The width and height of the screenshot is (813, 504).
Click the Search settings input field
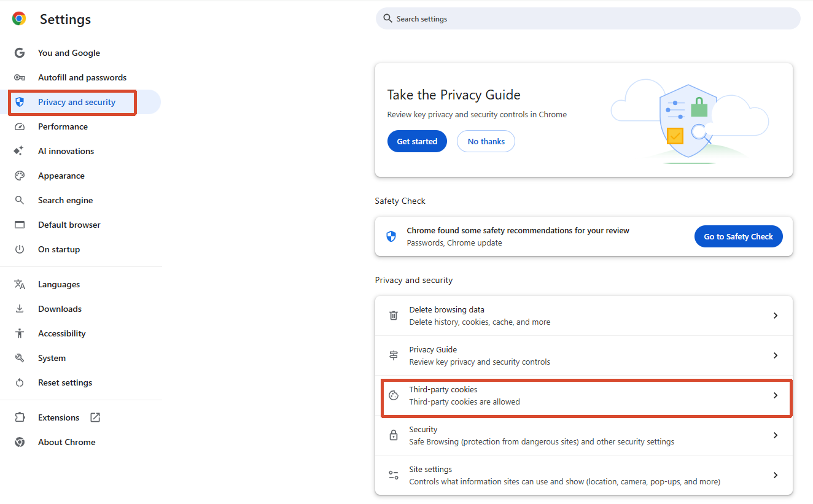pyautogui.click(x=588, y=18)
